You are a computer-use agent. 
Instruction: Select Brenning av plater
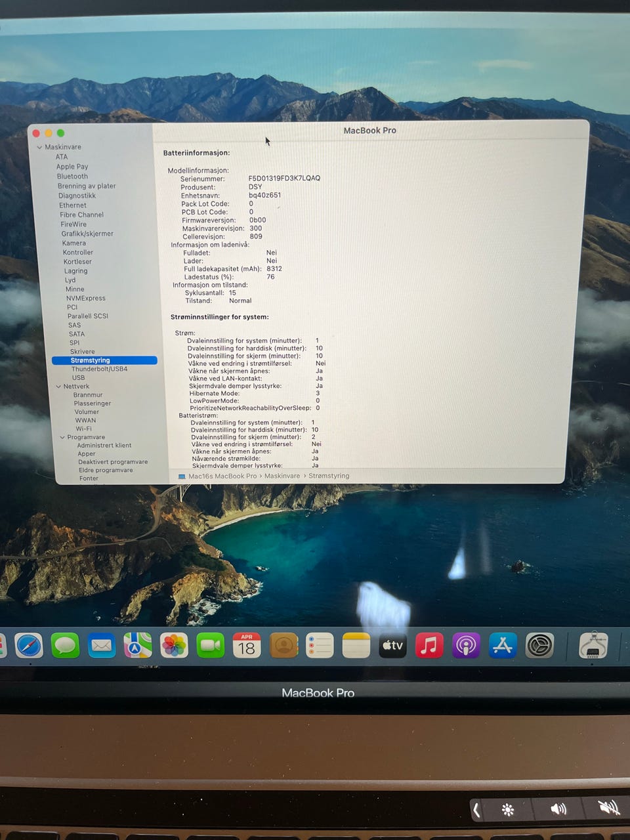[x=87, y=186]
